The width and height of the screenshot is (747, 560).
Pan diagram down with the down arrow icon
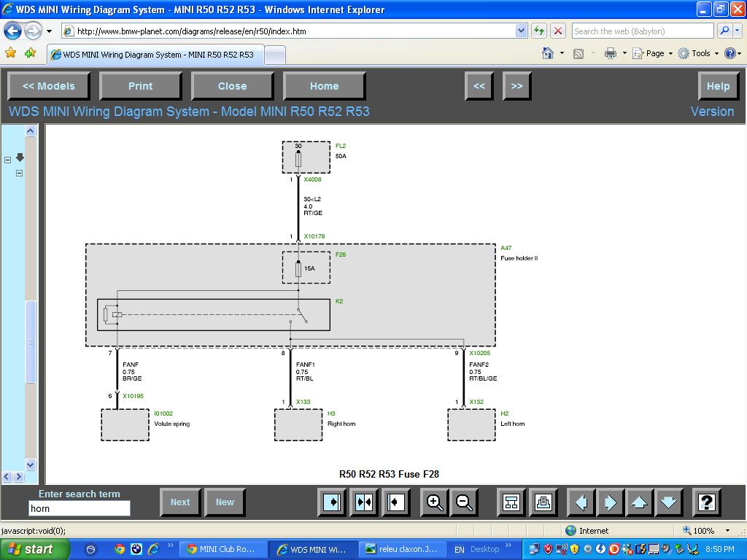(668, 502)
